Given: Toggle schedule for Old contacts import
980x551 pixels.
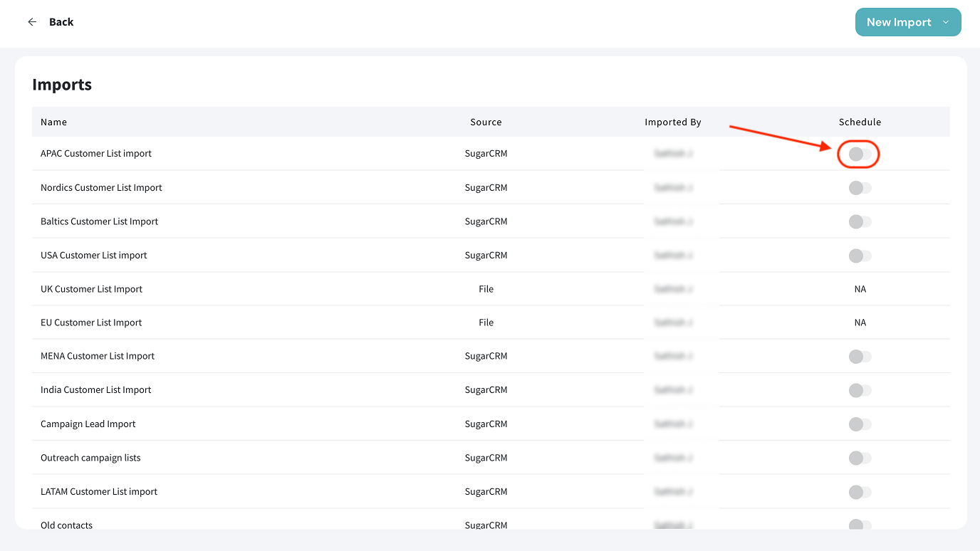Looking at the screenshot, I should tap(860, 525).
